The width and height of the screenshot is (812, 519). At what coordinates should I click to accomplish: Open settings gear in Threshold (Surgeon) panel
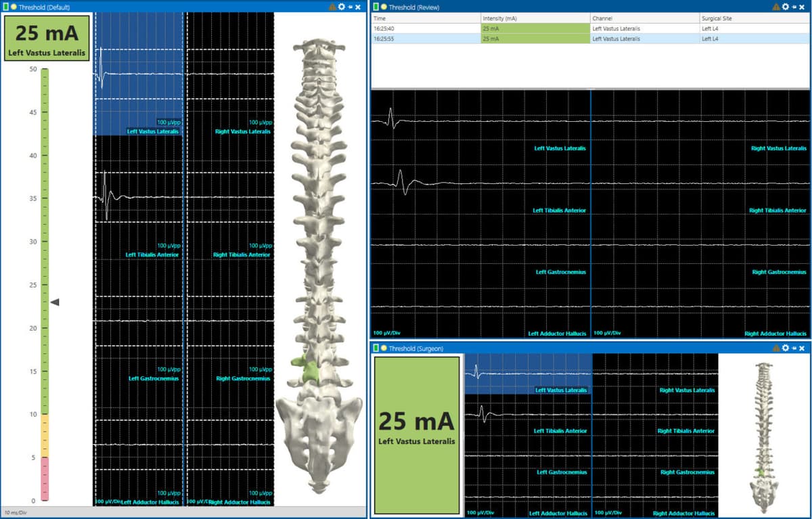785,348
